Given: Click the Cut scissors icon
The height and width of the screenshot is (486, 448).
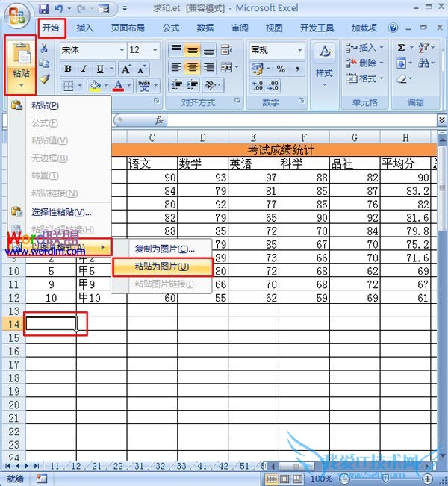Looking at the screenshot, I should coord(44,48).
